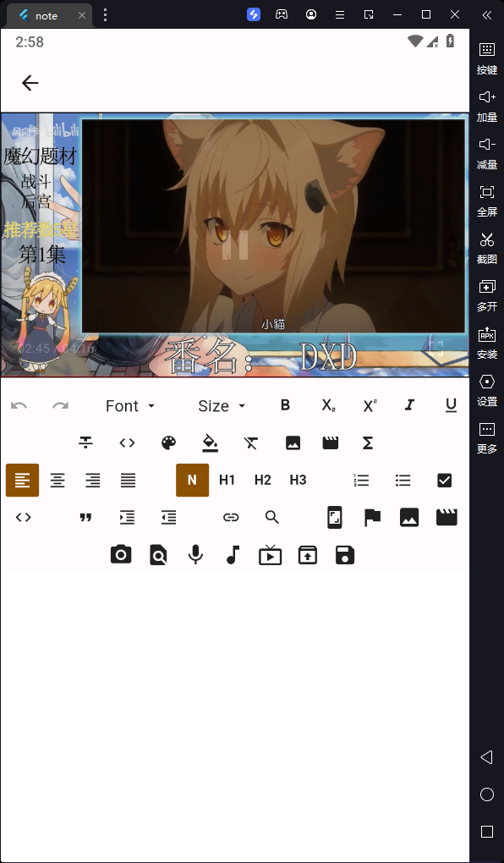The height and width of the screenshot is (863, 504).
Task: Click the flag icon
Action: 372,517
